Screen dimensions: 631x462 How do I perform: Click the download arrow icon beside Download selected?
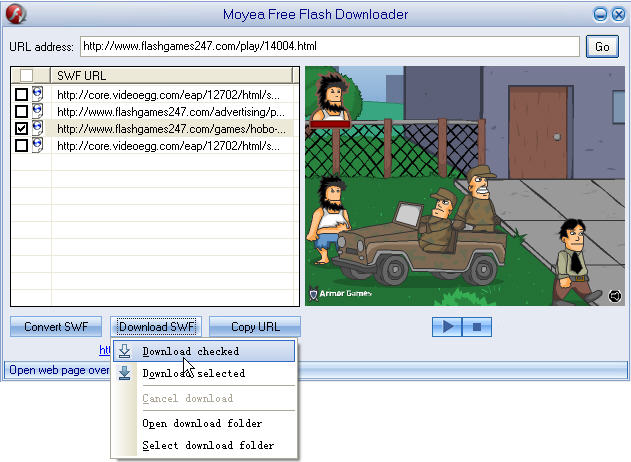tap(124, 373)
